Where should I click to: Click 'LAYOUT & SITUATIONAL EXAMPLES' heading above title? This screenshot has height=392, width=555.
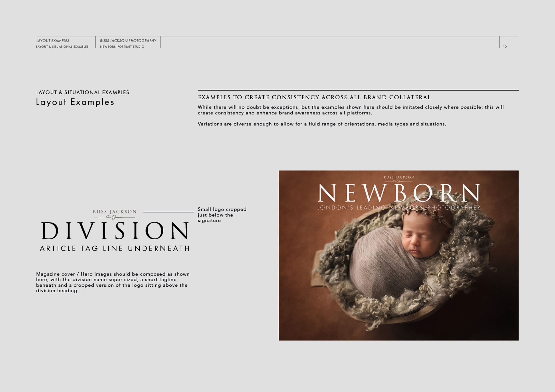pyautogui.click(x=83, y=92)
